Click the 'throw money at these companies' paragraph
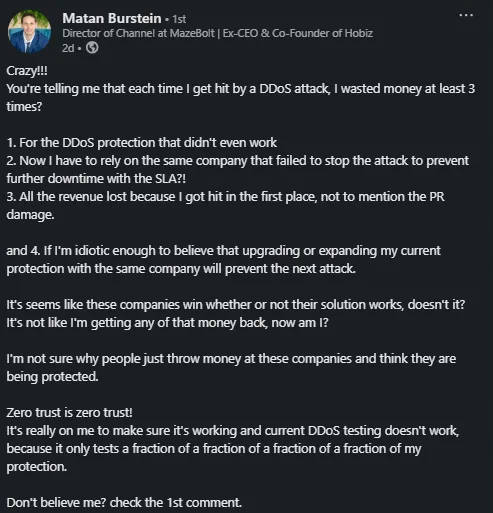The height and width of the screenshot is (513, 493). 231,367
